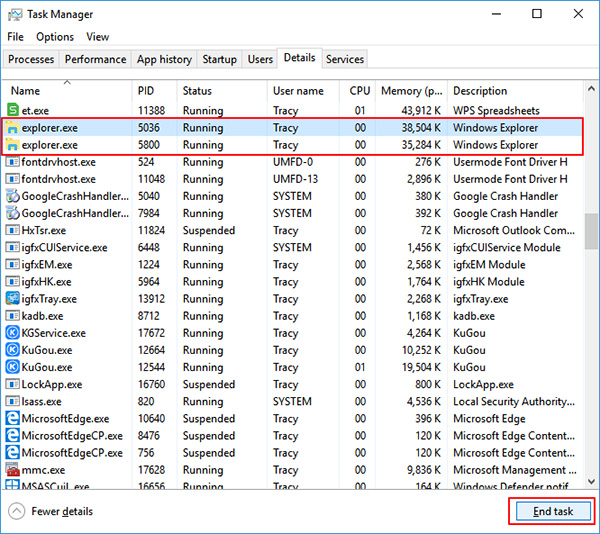This screenshot has height=534, width=600.
Task: Click the GoogleCrashHandler icon with PID 5040
Action: click(x=13, y=196)
